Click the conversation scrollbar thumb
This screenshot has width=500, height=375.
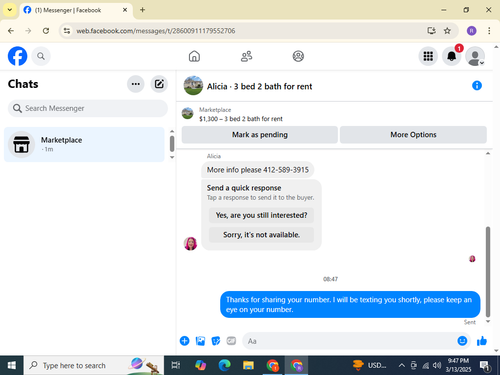[x=488, y=272]
